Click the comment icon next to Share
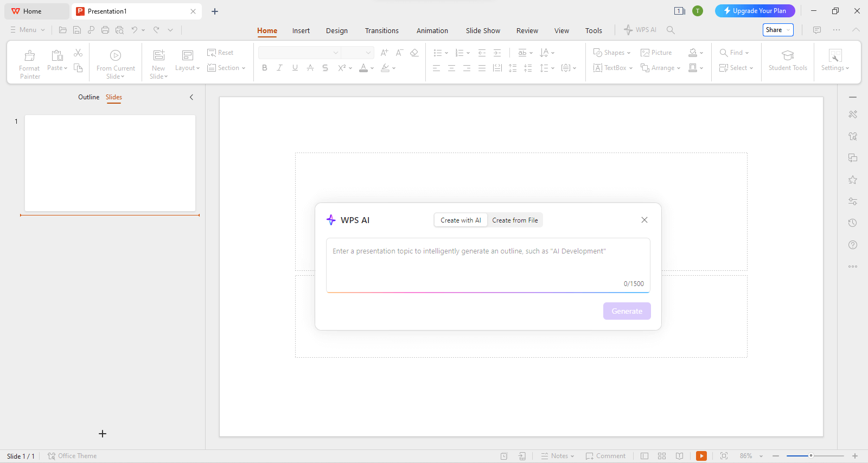This screenshot has height=463, width=868. pyautogui.click(x=817, y=30)
